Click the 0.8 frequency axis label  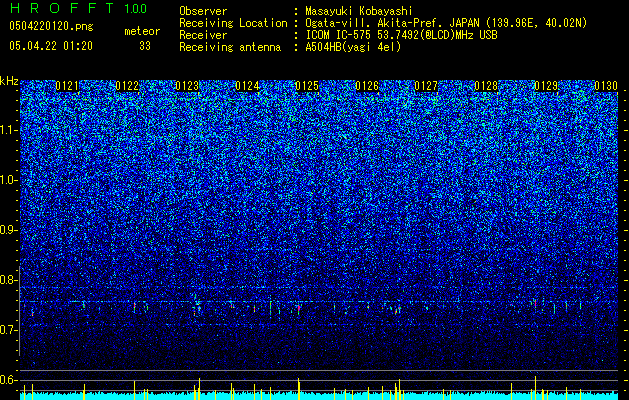tap(9, 280)
